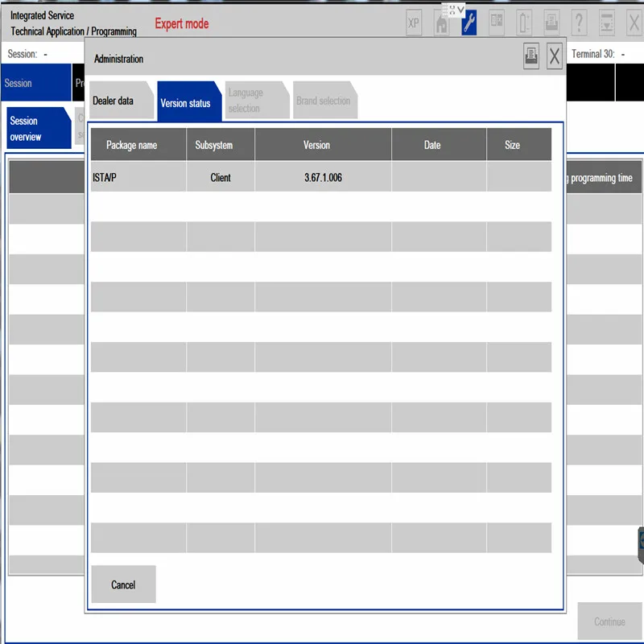Select the ISTA/P package name cell

pos(138,177)
